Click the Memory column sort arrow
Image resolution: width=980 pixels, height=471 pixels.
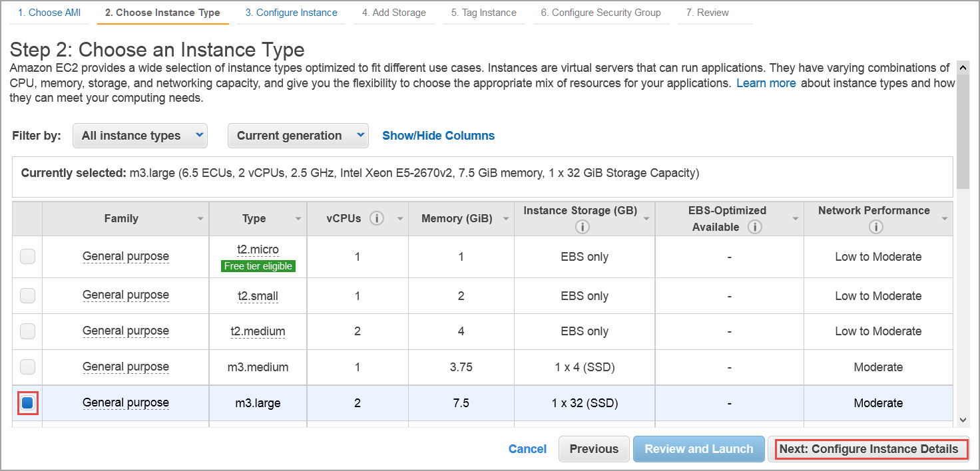tap(505, 218)
